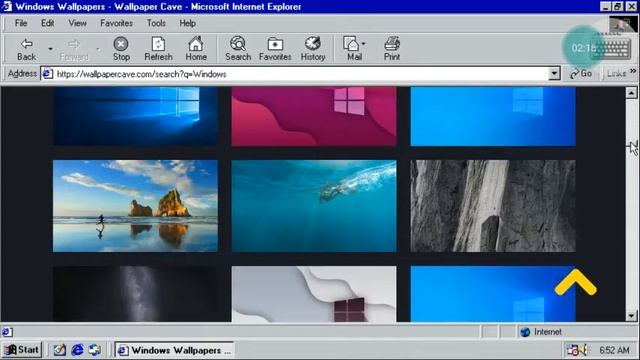Click the IE title bar icon
This screenshot has width=640, height=360.
7,7
